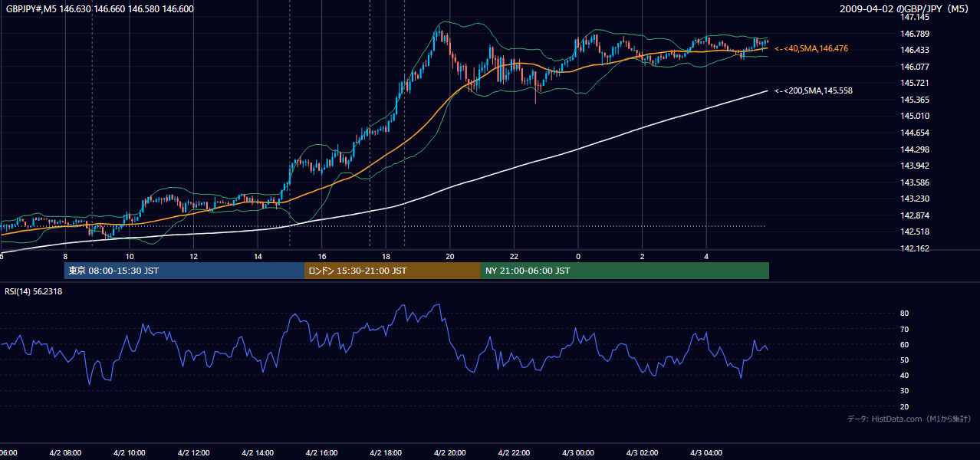The width and height of the screenshot is (980, 460).
Task: Click hour marker 12 under price chart
Action: coord(193,256)
